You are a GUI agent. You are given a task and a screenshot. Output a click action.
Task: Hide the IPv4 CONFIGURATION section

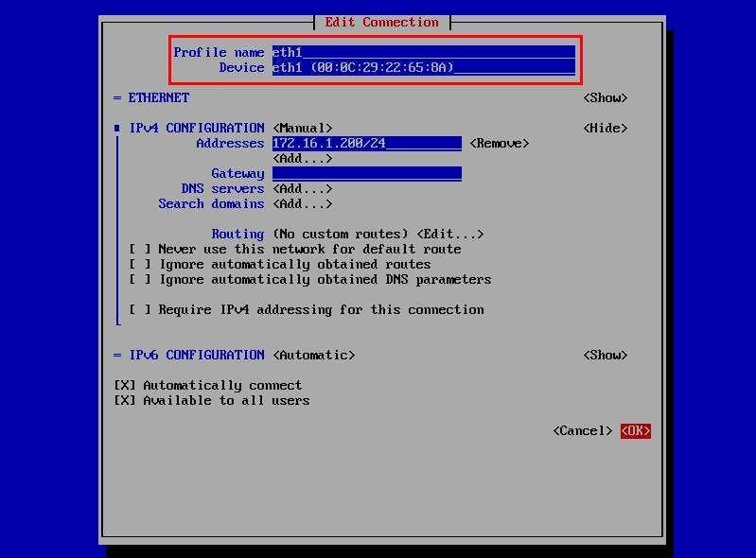[606, 129]
